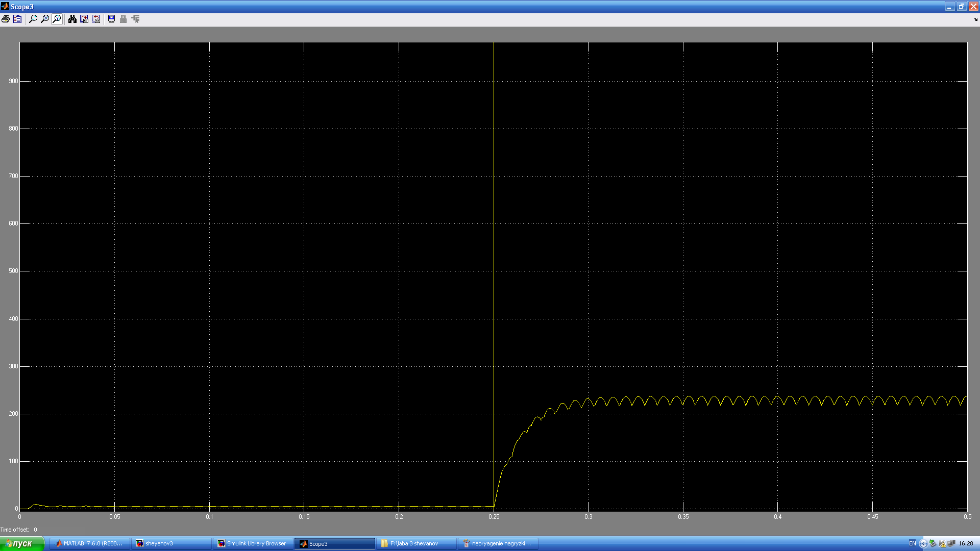This screenshot has width=980, height=551.
Task: Open the F:\laba 3 sheyanov folder window
Action: pyautogui.click(x=416, y=543)
